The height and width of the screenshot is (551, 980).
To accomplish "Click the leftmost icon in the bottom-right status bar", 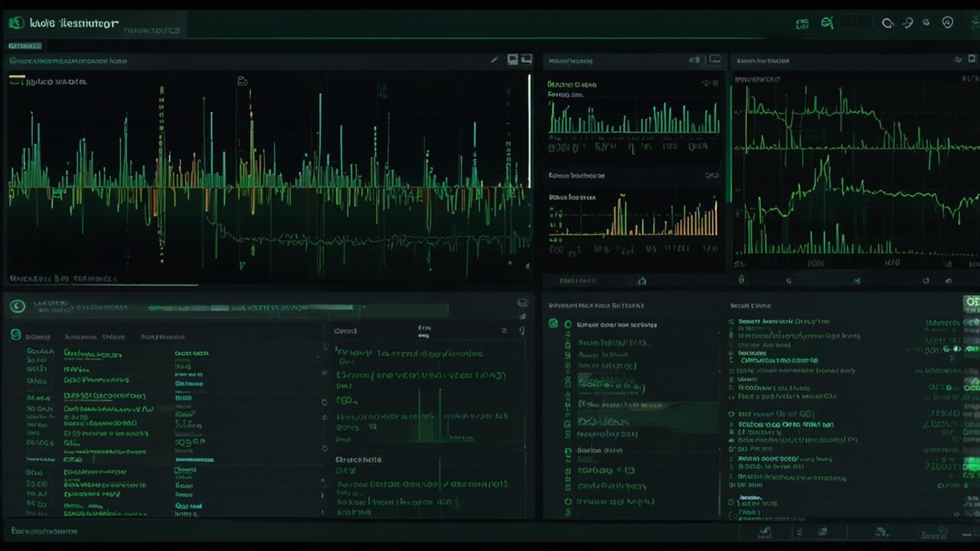I will tap(763, 531).
